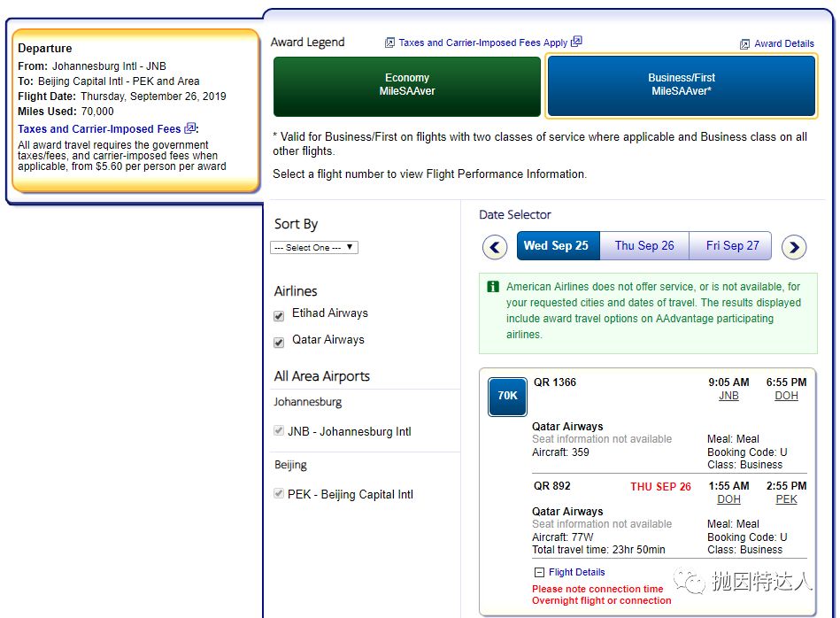Viewport: 840px width, 618px height.
Task: Toggle PEK - Beijing Capital Intl checkbox
Action: [279, 493]
